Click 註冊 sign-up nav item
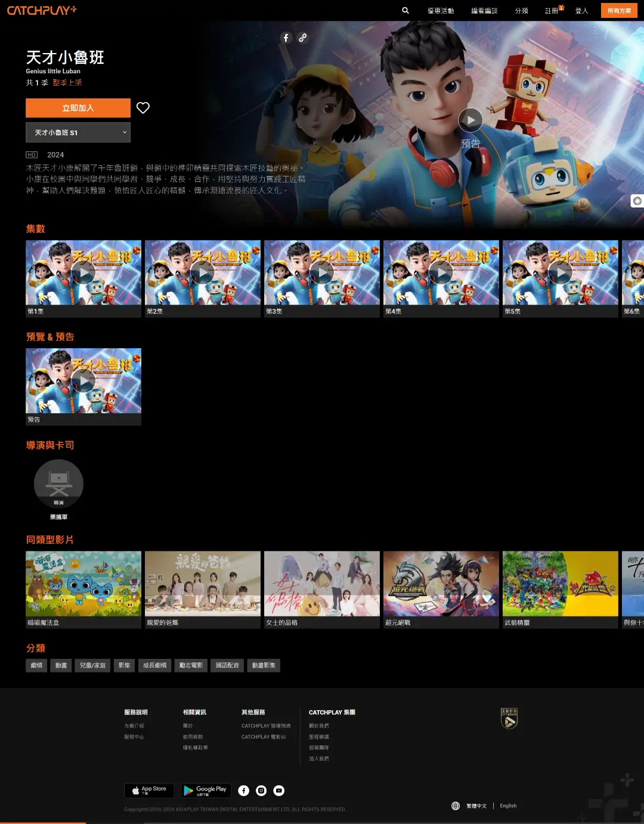 [x=552, y=11]
